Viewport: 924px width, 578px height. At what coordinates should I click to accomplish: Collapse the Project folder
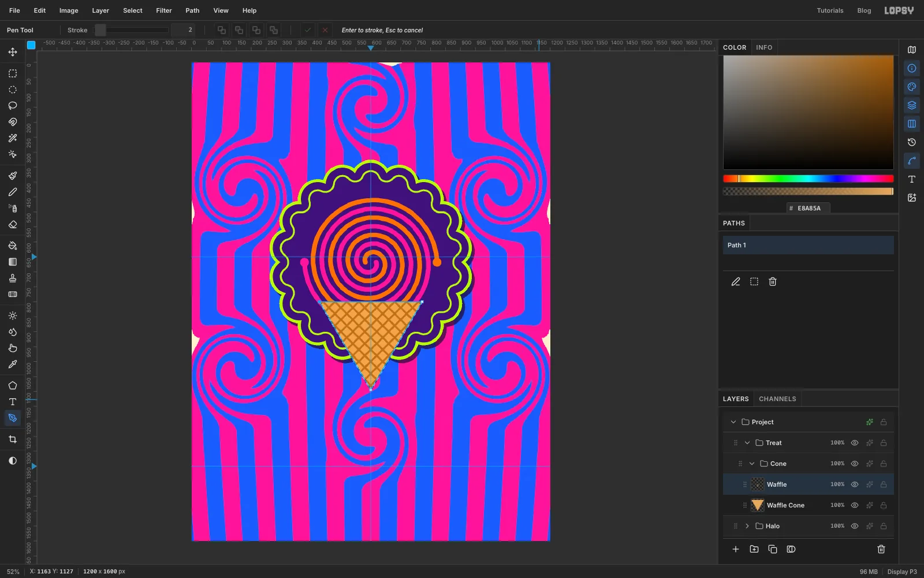click(733, 422)
